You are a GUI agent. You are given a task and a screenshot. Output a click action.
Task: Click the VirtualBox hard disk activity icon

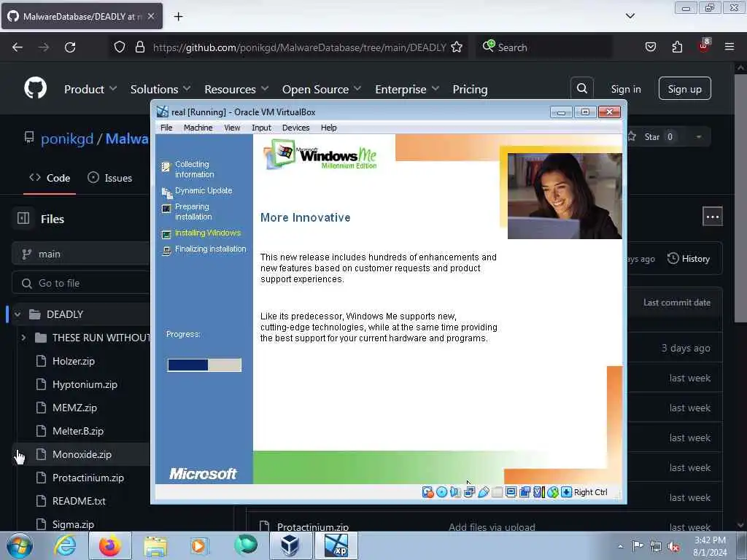coord(427,492)
